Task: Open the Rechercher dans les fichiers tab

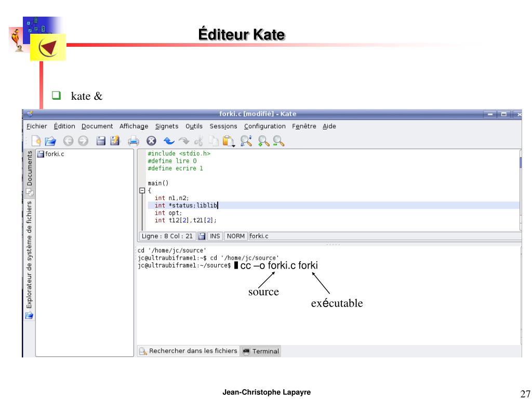Action: 189,351
